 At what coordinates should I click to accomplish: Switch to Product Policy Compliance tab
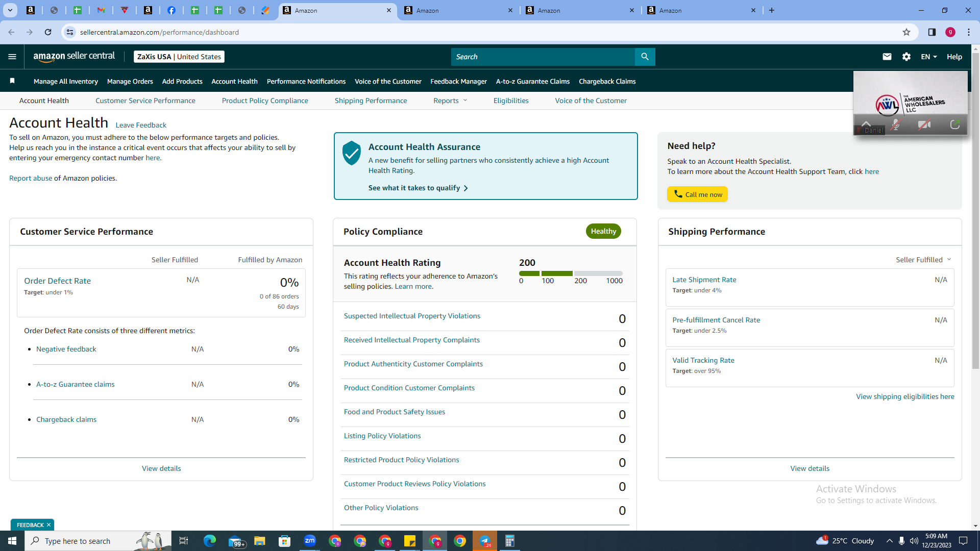[x=265, y=101]
